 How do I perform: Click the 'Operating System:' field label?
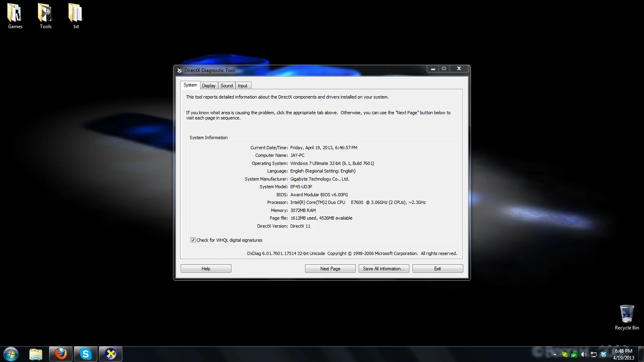(x=270, y=163)
